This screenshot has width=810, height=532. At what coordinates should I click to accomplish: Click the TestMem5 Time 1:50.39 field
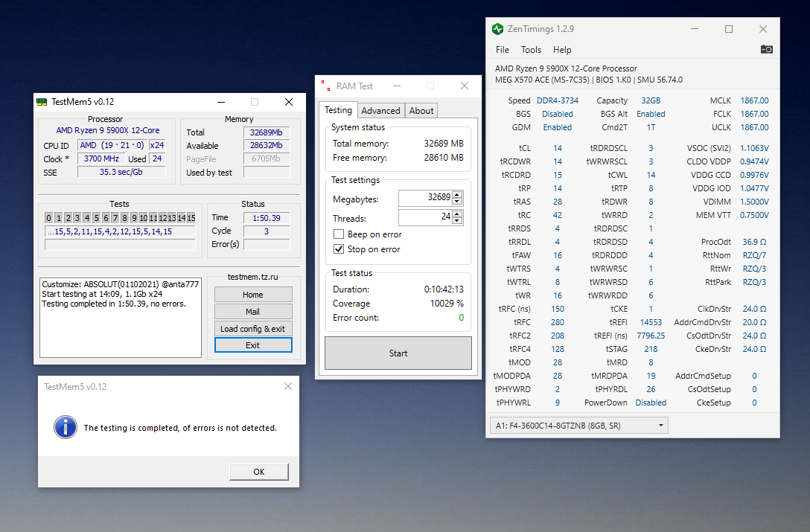coord(267,218)
